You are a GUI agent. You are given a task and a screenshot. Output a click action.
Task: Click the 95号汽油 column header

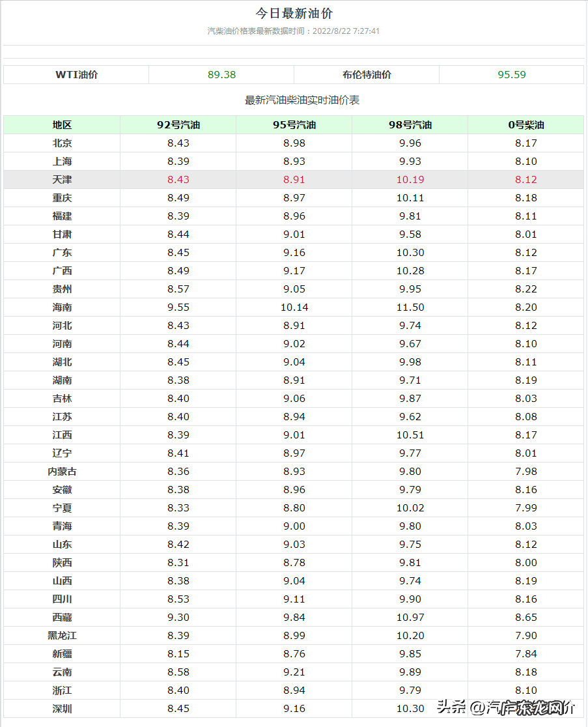tap(294, 125)
